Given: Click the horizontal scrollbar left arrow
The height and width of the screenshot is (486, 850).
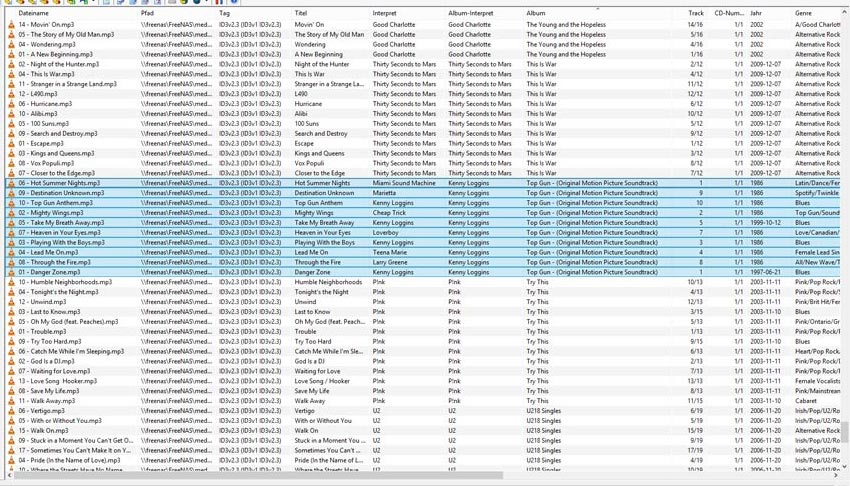Looking at the screenshot, I should coord(9,475).
